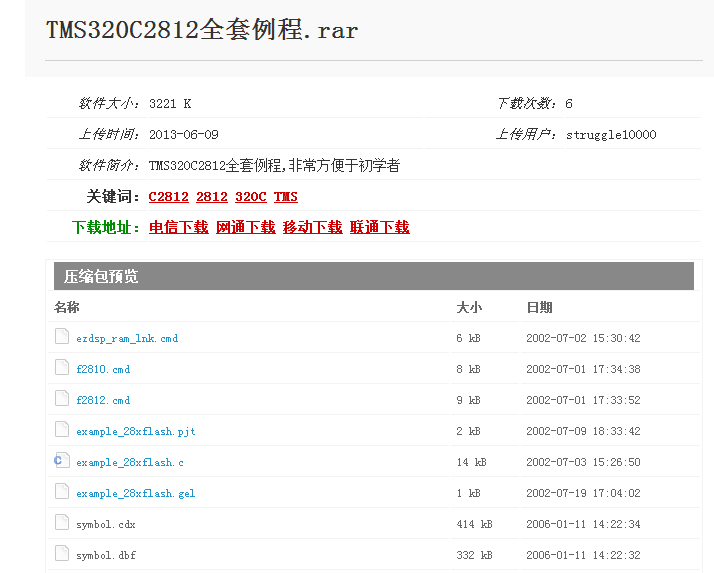
Task: Click the file icon next to f2810.cmd
Action: (x=62, y=368)
